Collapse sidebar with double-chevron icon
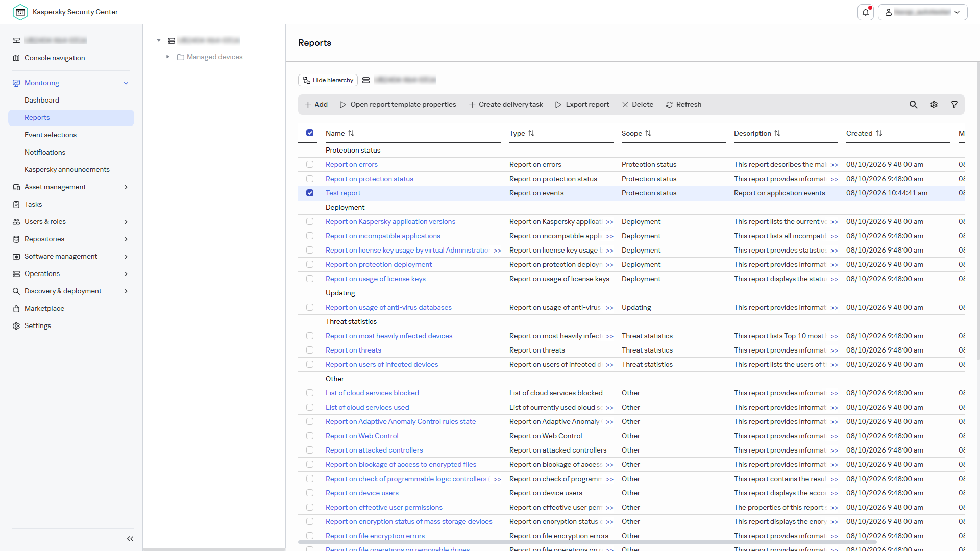This screenshot has width=980, height=551. click(x=130, y=539)
